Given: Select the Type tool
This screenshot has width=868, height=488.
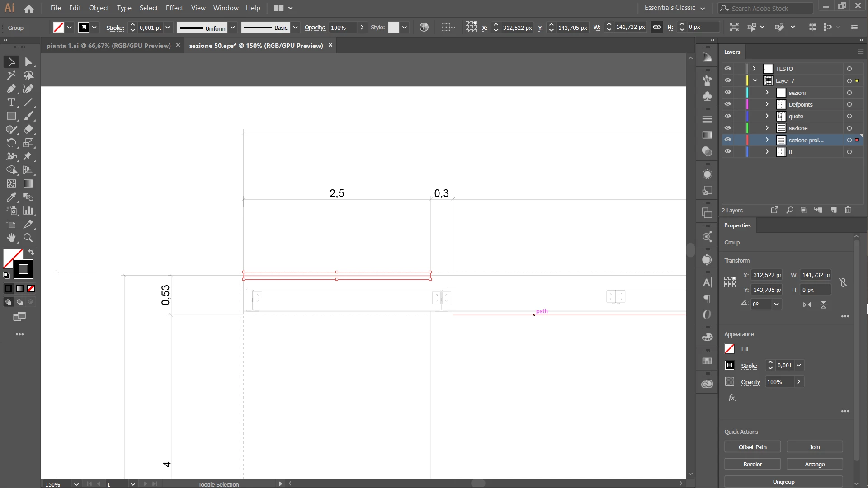Looking at the screenshot, I should [x=11, y=103].
